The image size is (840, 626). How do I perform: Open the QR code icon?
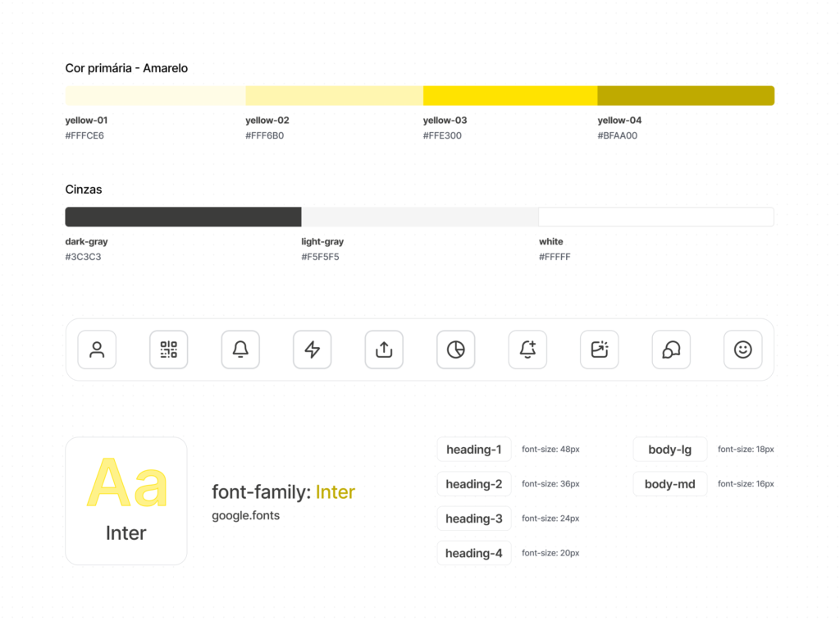(169, 350)
